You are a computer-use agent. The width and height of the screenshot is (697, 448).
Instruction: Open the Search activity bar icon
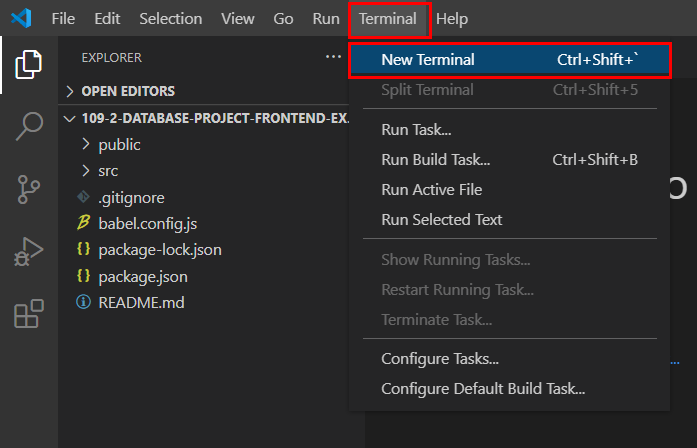pyautogui.click(x=28, y=127)
